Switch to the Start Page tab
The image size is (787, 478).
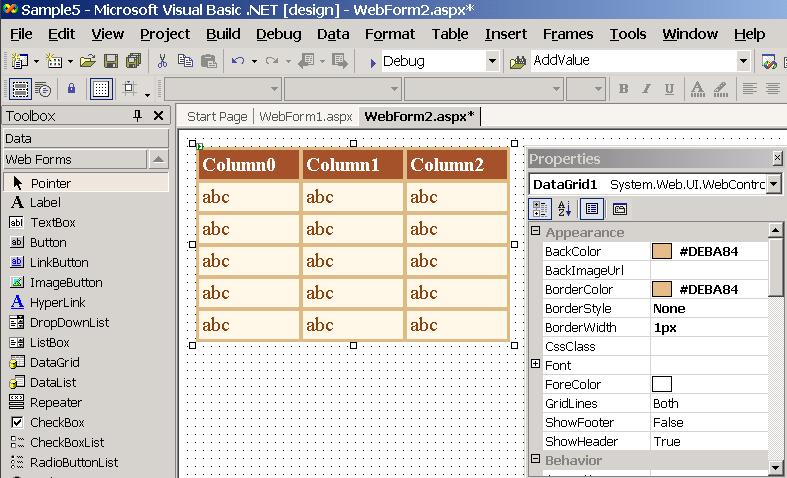(217, 116)
